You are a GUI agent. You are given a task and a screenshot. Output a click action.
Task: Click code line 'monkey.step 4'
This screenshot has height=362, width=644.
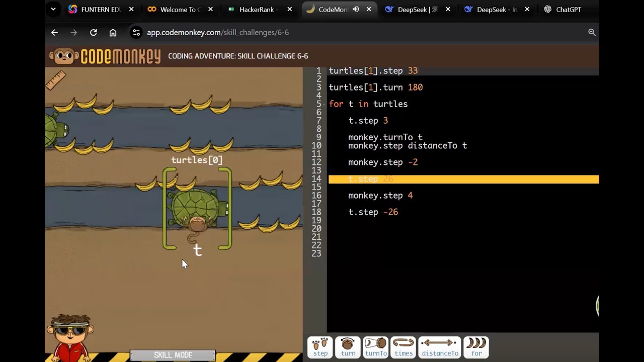point(380,196)
